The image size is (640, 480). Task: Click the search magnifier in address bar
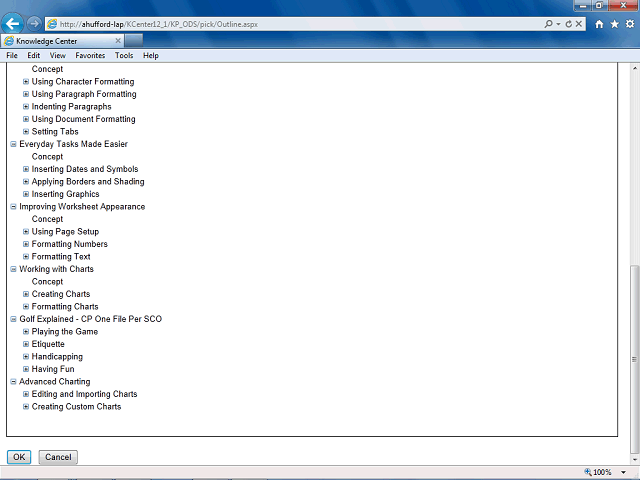(548, 24)
